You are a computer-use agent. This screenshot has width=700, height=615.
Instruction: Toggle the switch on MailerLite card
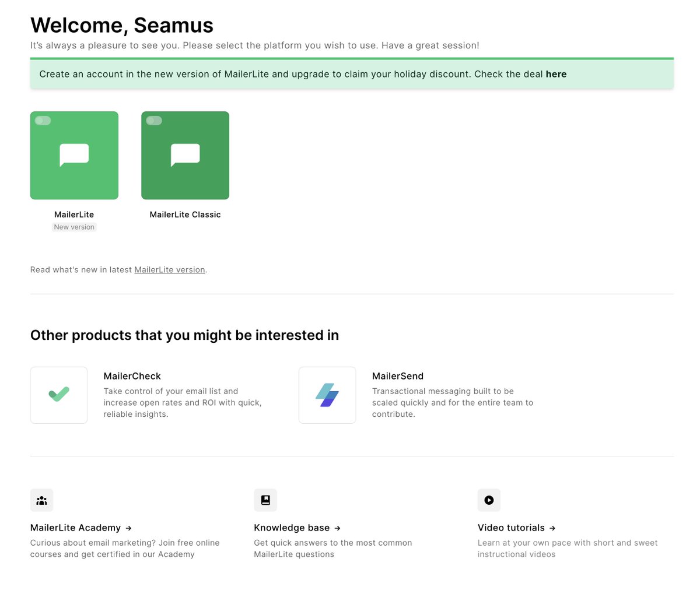point(43,121)
